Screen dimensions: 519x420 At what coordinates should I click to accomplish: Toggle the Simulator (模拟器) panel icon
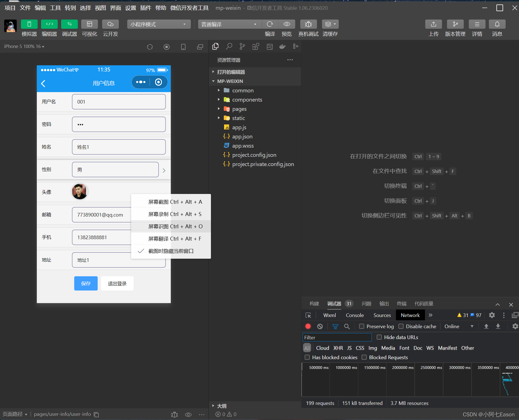point(29,24)
